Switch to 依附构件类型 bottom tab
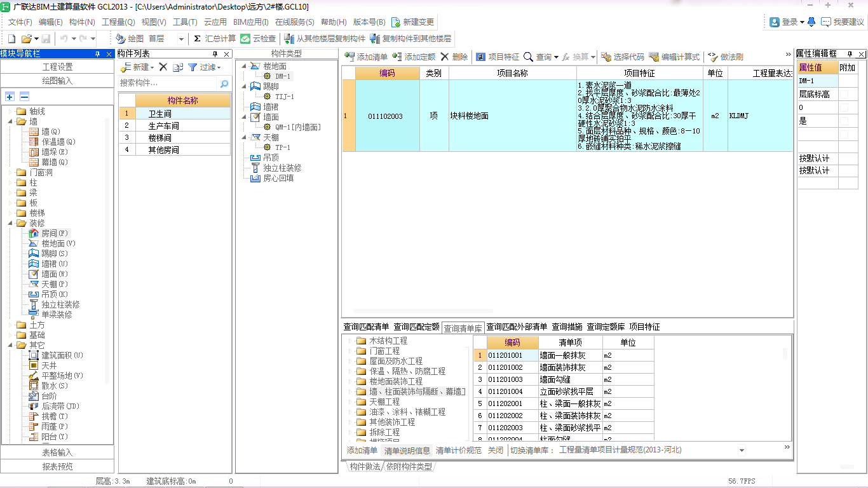The image size is (868, 488). tap(409, 466)
